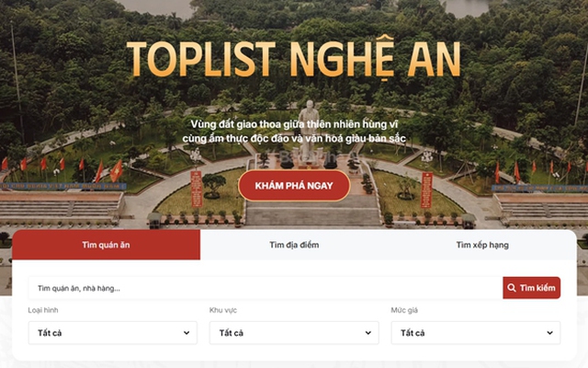Click the Mức giá field label
This screenshot has width=588, height=368.
[404, 310]
